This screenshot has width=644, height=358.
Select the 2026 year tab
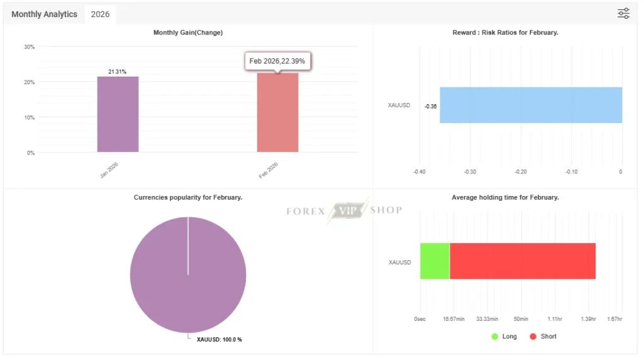pos(100,14)
